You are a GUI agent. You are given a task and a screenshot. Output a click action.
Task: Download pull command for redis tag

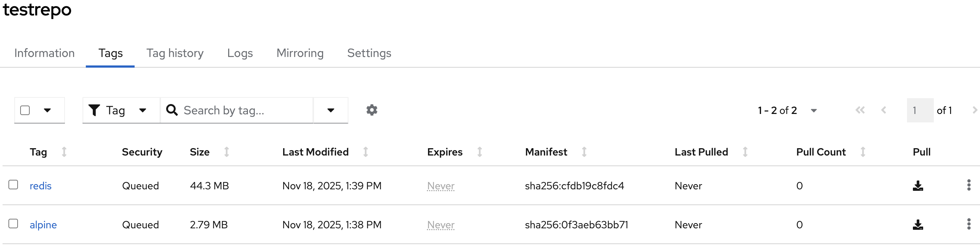tap(918, 186)
